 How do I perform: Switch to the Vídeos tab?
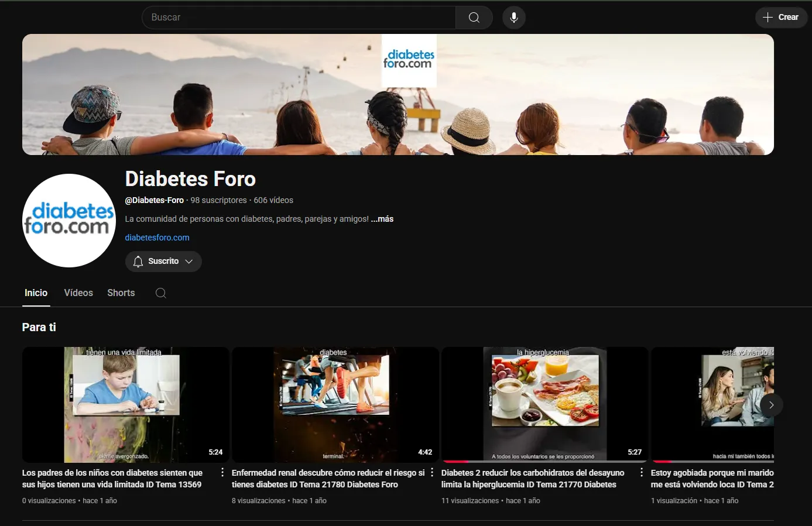[x=78, y=293]
